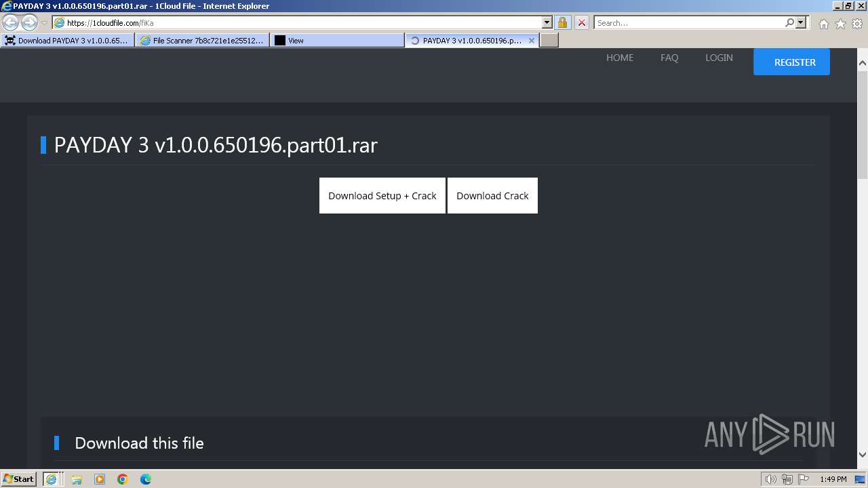This screenshot has height=488, width=868.
Task: Click the browser Forward arrow button
Action: pyautogui.click(x=29, y=22)
